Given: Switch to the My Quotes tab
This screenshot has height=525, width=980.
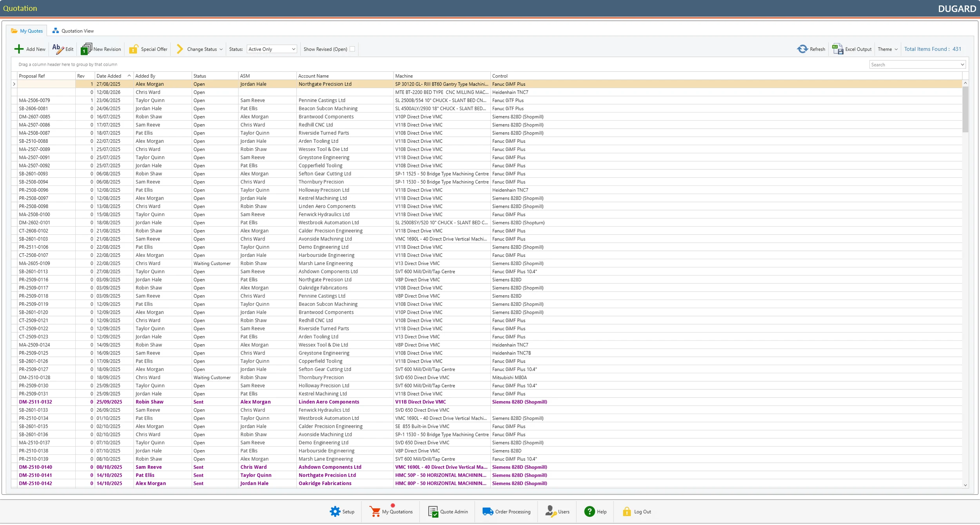Looking at the screenshot, I should click(x=27, y=31).
